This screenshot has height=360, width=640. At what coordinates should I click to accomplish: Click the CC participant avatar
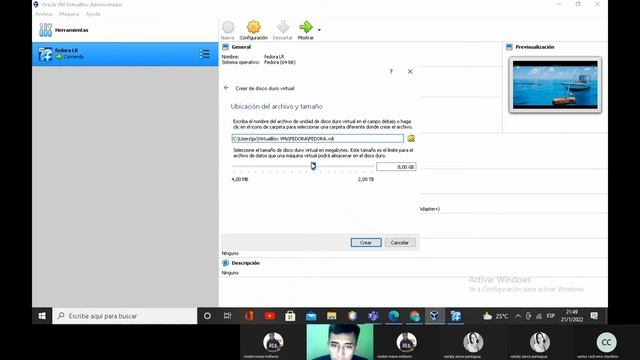[606, 342]
